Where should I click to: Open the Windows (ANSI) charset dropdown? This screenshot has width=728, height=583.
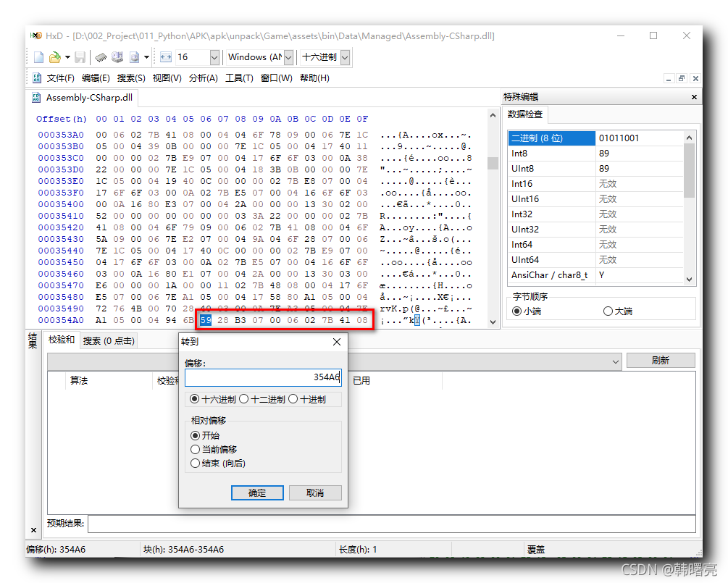(288, 57)
